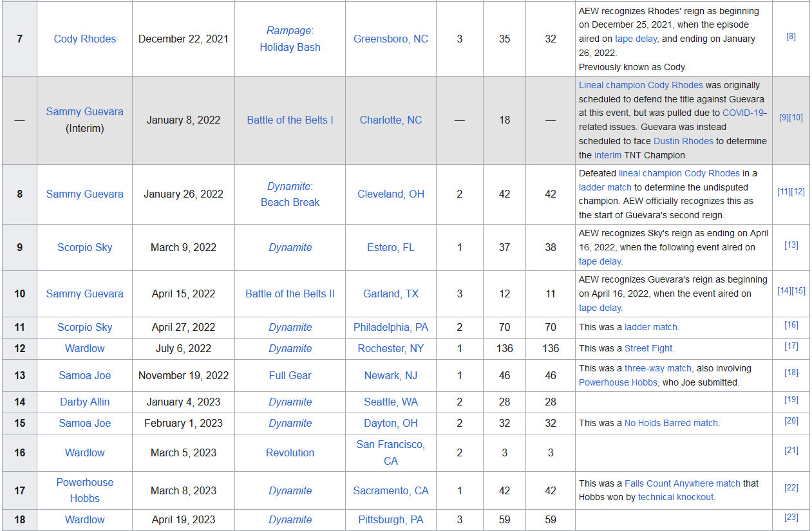Image resolution: width=812 pixels, height=531 pixels.
Task: Click the Battle of the Belts I link
Action: pyautogui.click(x=290, y=120)
